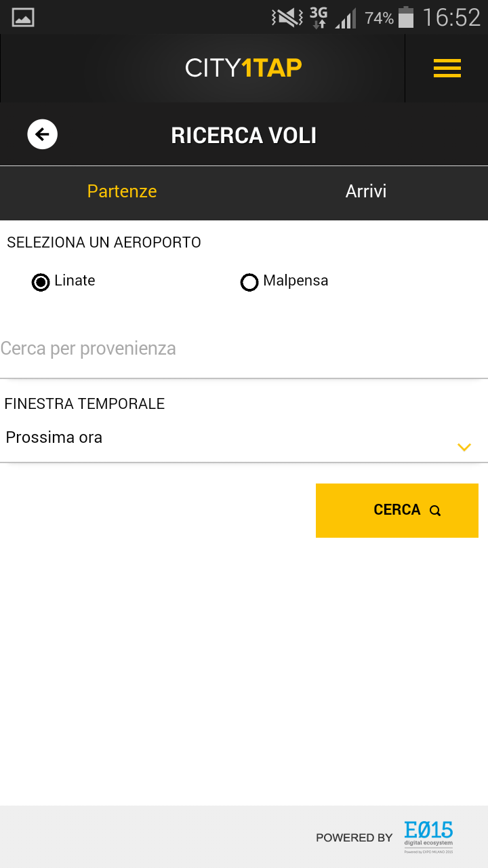
Task: Expand the yellow chevron dropdown arrow
Action: 464,447
